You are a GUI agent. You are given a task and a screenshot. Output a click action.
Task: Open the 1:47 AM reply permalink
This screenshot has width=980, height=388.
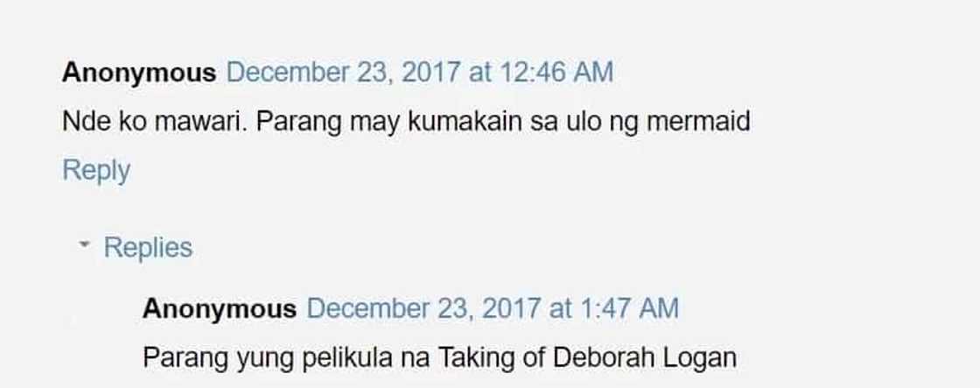493,309
